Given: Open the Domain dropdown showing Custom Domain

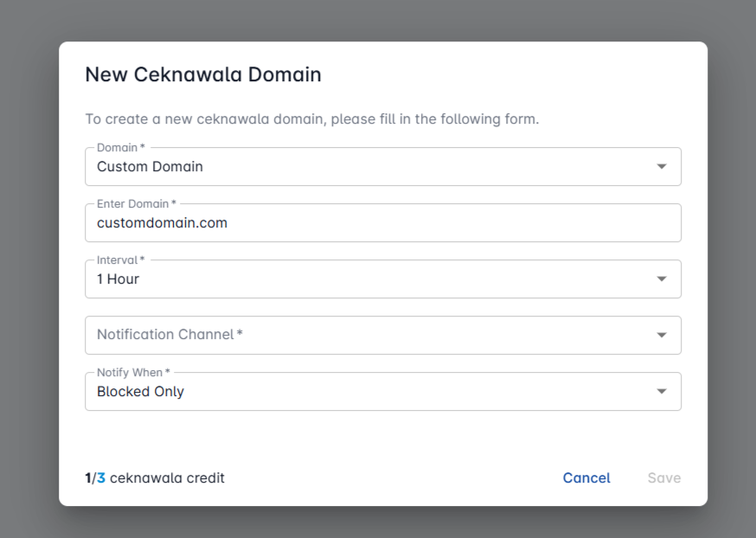Looking at the screenshot, I should click(x=372, y=167).
